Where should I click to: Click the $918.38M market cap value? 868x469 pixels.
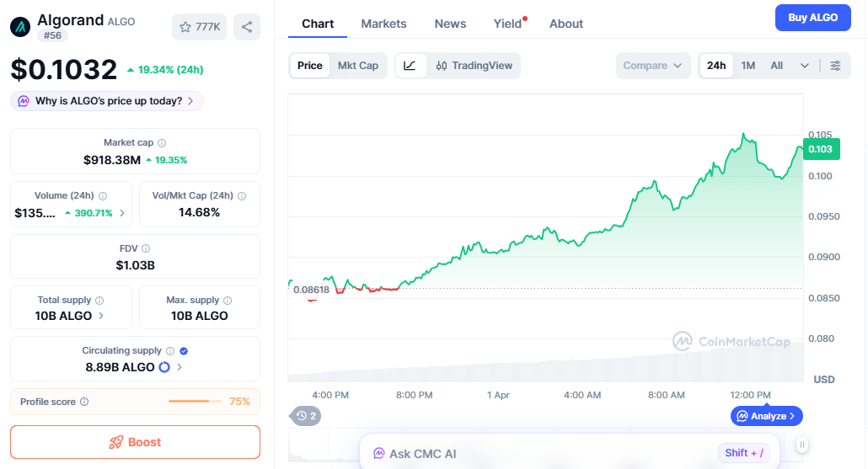pyautogui.click(x=112, y=160)
